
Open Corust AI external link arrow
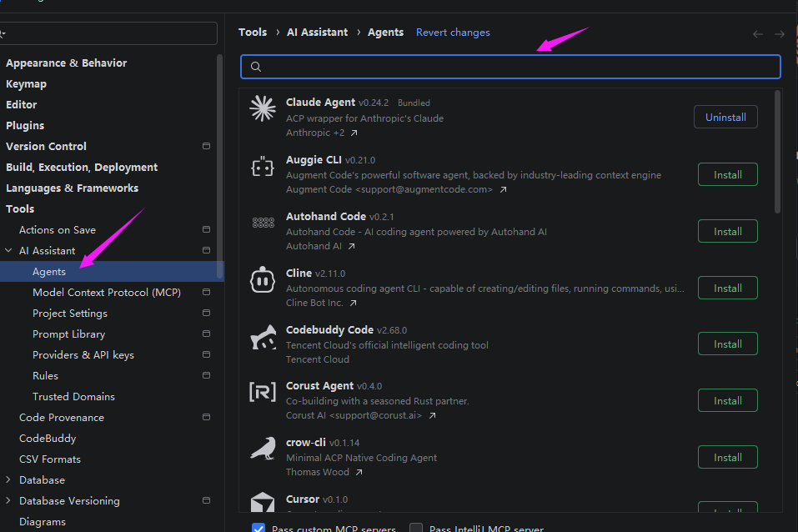(x=432, y=415)
